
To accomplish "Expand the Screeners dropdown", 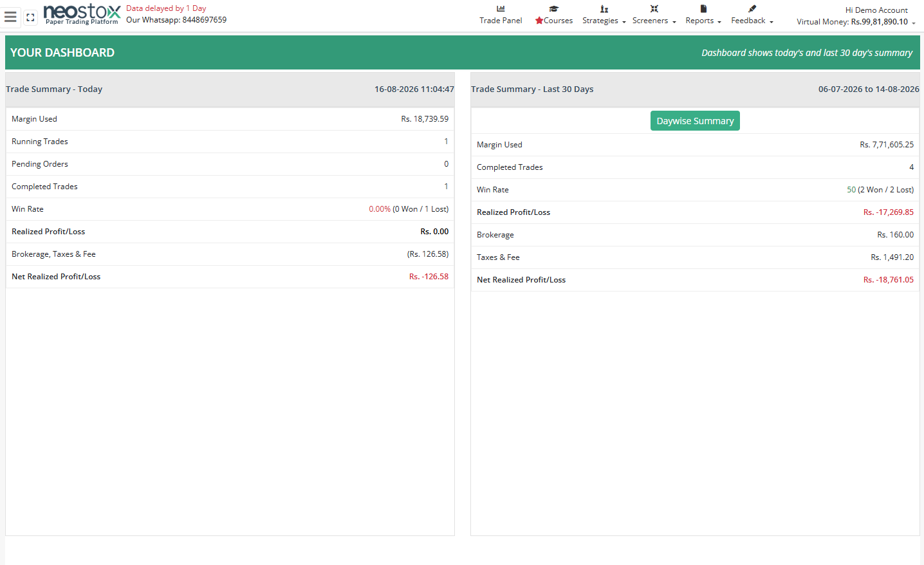I will (654, 21).
